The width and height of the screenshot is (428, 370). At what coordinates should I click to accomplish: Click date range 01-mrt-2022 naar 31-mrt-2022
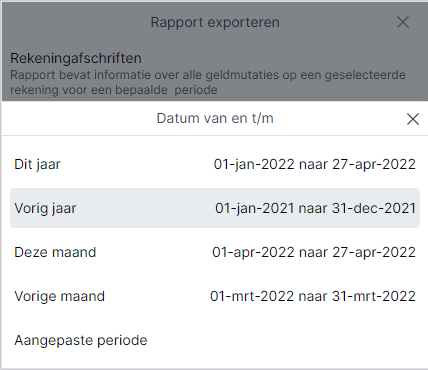pos(313,296)
